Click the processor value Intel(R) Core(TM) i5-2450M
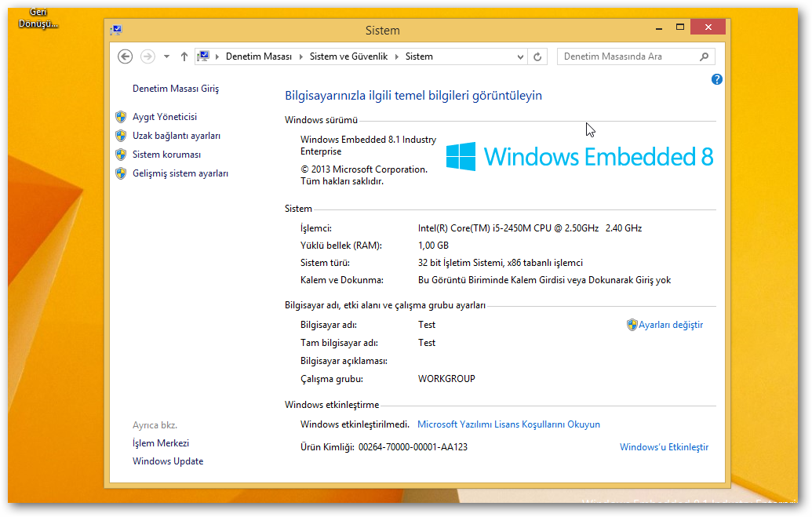The image size is (812, 517). coord(530,228)
